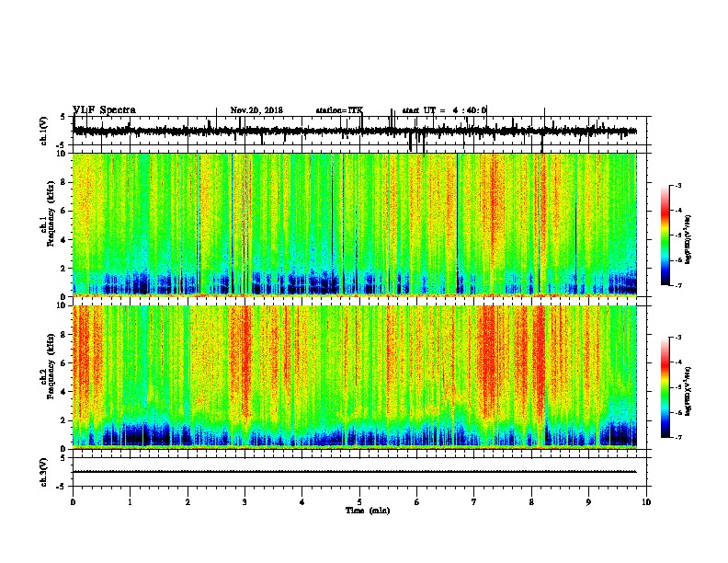Click the "-3" value on ch.1 colorbar
Viewport: 728px width, 563px height.
click(x=677, y=186)
